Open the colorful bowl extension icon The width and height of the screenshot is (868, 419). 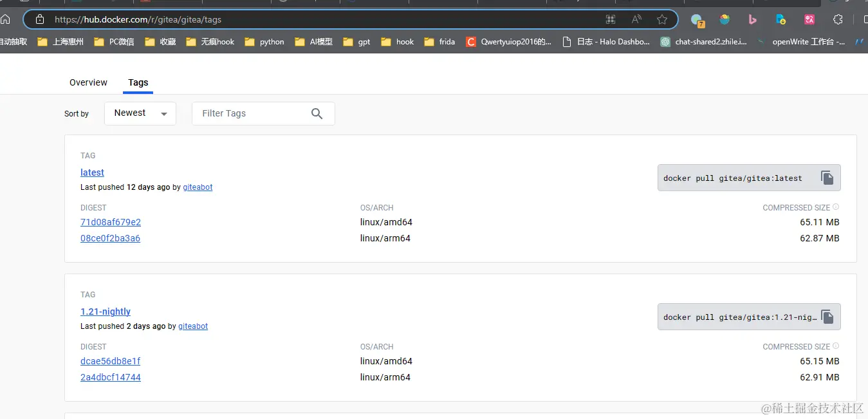[725, 19]
